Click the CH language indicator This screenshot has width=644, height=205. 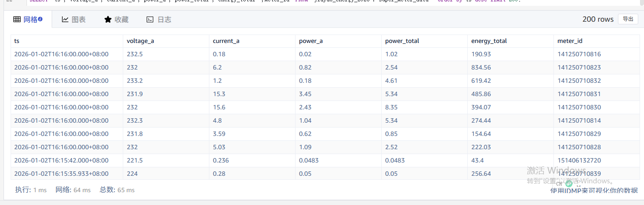click(559, 184)
